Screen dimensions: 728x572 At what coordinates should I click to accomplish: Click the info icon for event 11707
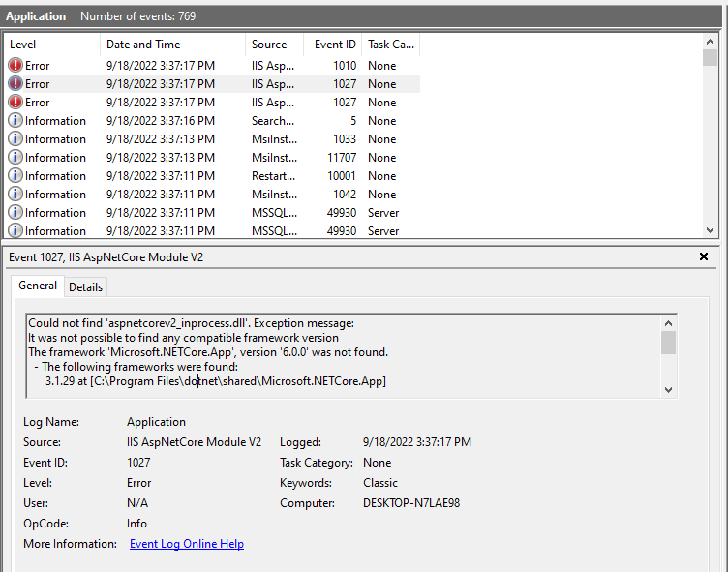(15, 158)
